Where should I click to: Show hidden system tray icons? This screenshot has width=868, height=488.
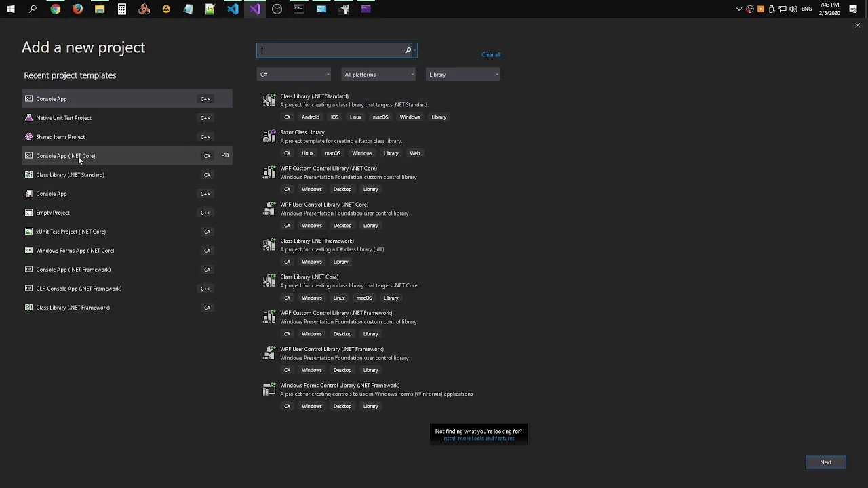[x=739, y=9]
